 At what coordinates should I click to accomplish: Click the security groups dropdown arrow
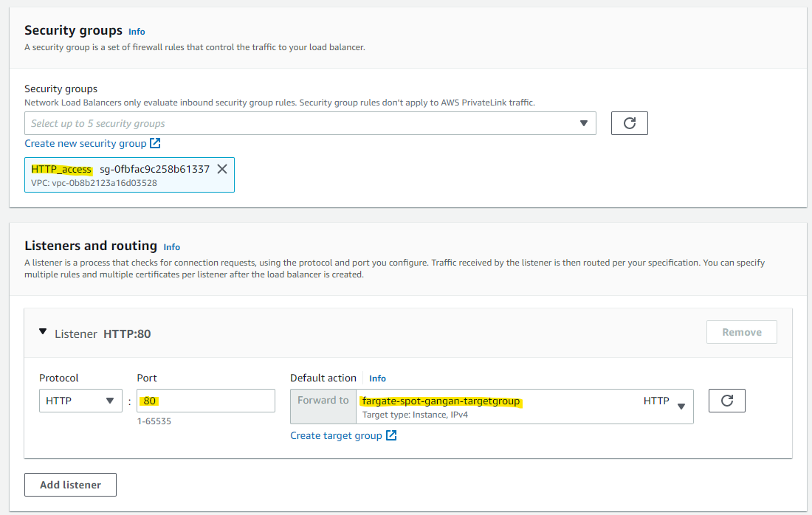pyautogui.click(x=584, y=123)
